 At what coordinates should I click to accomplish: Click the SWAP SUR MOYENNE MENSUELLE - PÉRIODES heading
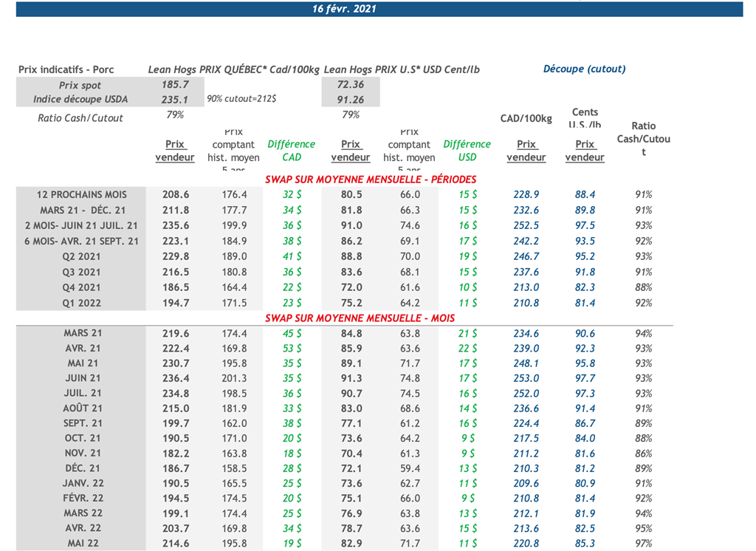[x=371, y=179]
